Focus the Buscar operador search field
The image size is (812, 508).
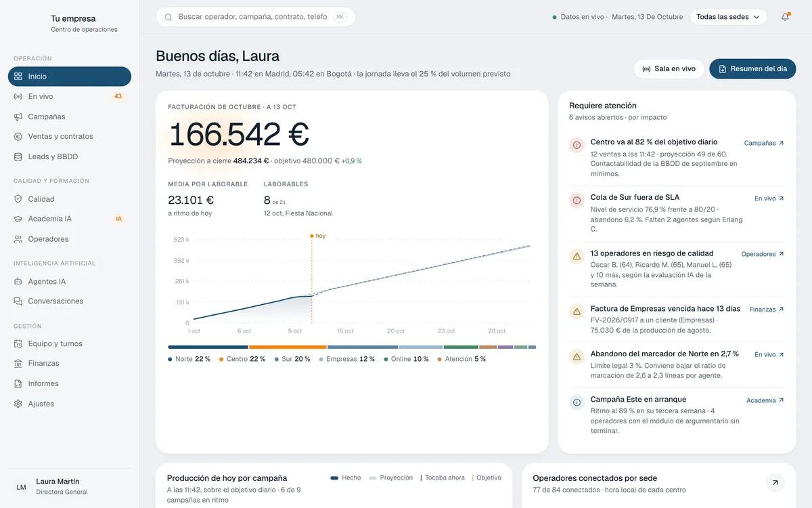pos(256,17)
